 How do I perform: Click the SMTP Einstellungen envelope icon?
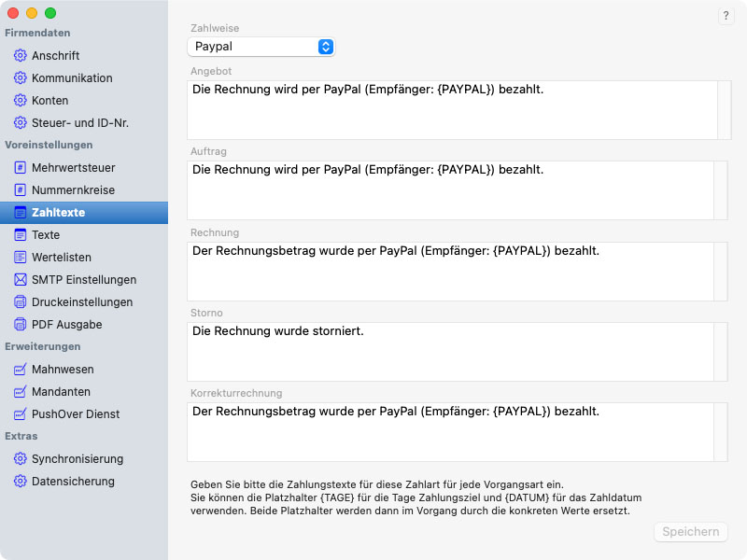point(20,280)
